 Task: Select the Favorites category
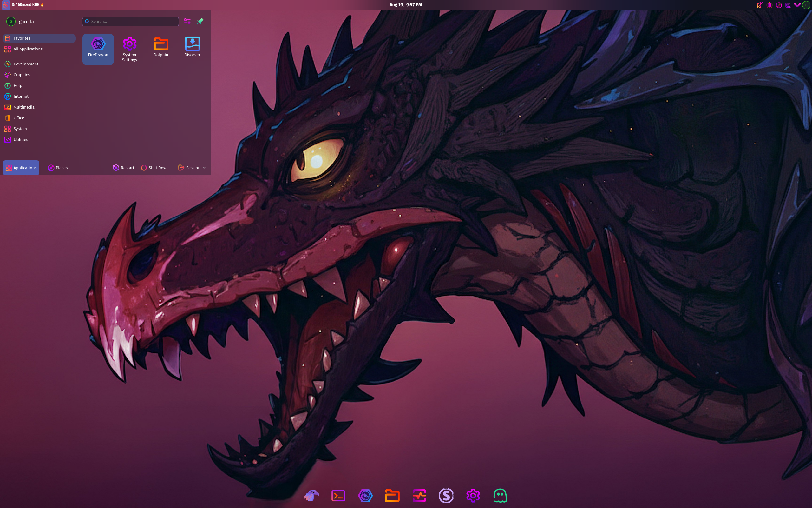click(x=39, y=38)
